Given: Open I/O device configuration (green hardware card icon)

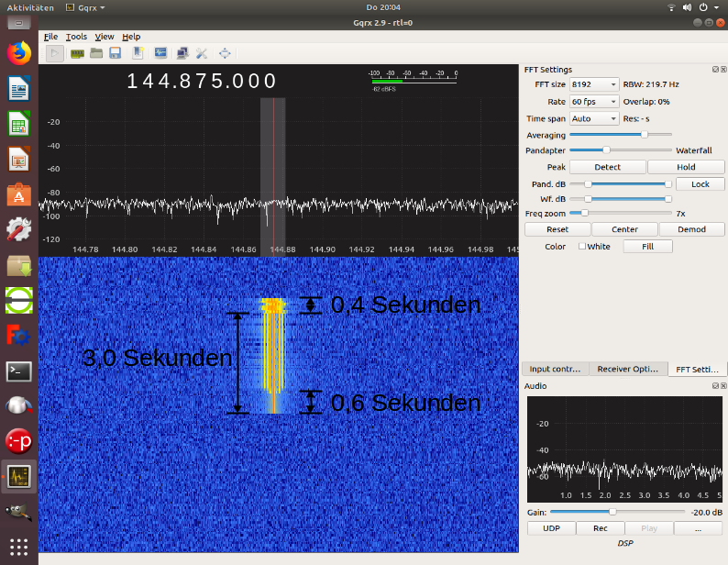Looking at the screenshot, I should click(x=77, y=53).
